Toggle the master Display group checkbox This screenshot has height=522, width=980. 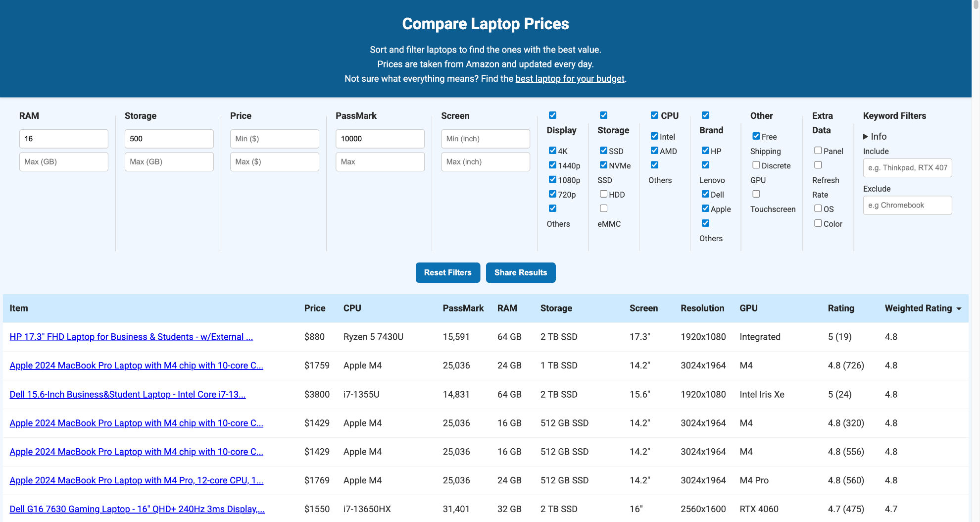click(552, 115)
